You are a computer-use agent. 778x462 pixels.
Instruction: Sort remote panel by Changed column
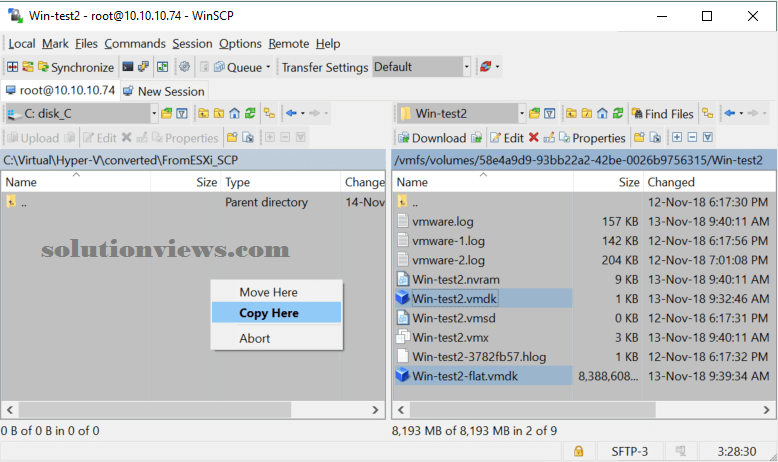(x=710, y=182)
